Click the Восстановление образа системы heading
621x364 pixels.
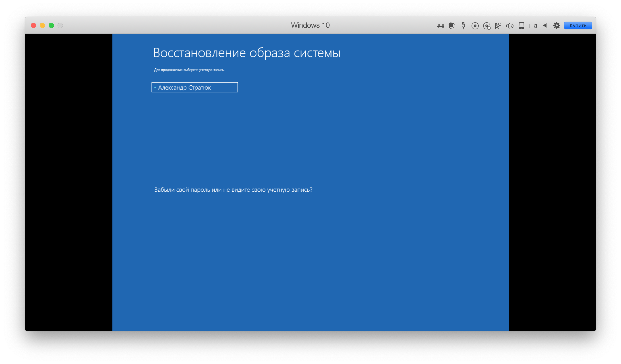coord(247,53)
